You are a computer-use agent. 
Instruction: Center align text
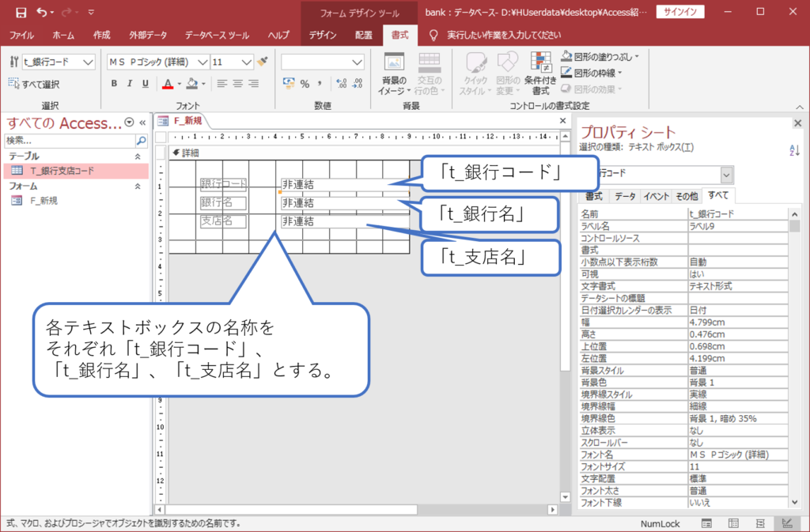(237, 84)
